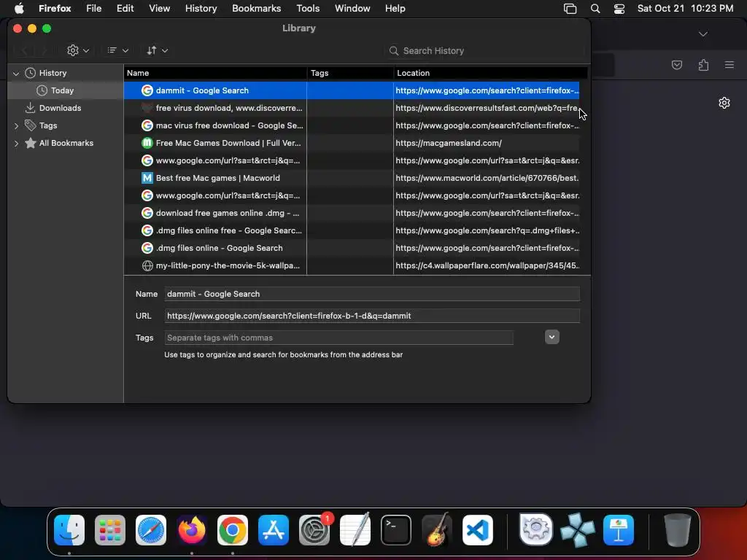Open Google Chrome from the Dock
Image resolution: width=747 pixels, height=560 pixels.
coord(233,530)
